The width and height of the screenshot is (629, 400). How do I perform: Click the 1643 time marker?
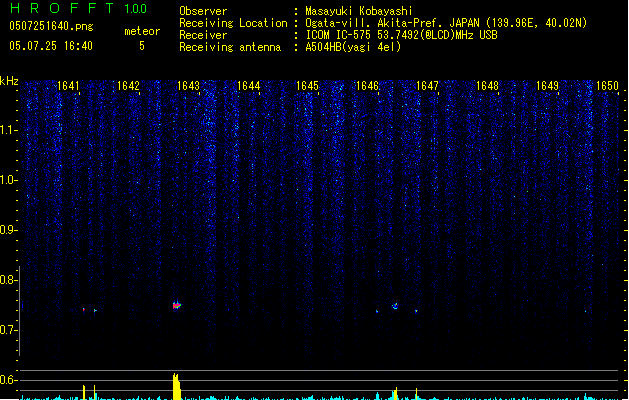tap(188, 86)
